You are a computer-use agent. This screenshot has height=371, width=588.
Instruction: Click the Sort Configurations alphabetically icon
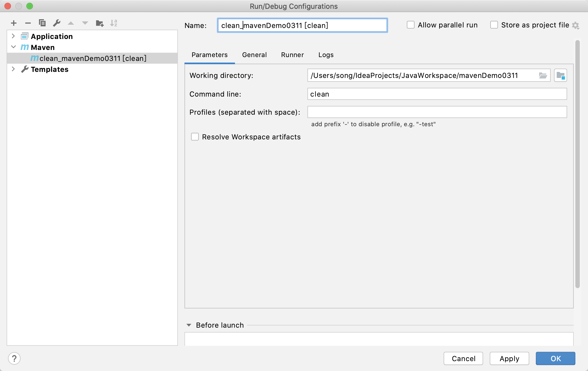tap(114, 23)
